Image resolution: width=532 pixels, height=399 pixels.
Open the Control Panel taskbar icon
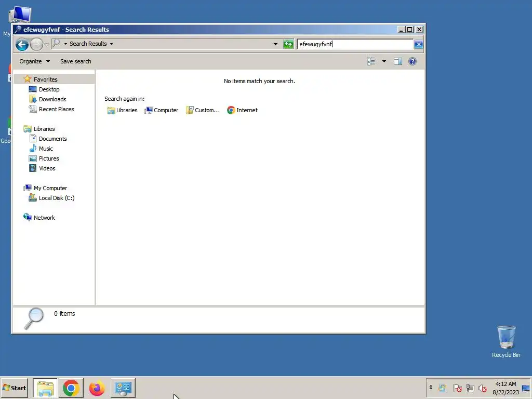pos(123,388)
